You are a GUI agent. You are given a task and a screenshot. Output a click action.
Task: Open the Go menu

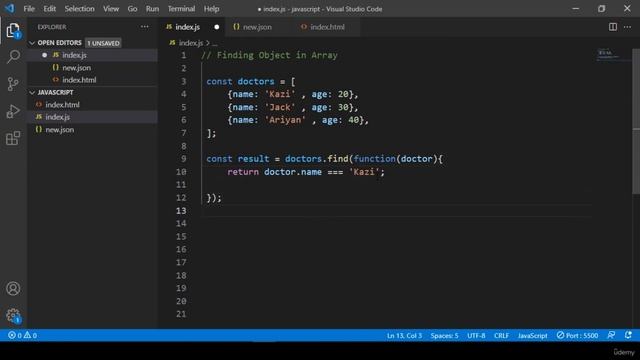pos(132,9)
